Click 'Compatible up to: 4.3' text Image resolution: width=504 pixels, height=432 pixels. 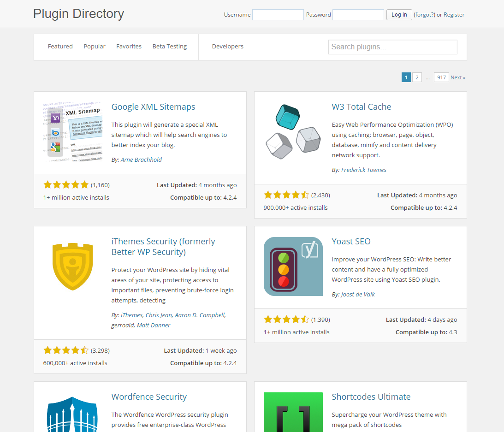pos(426,332)
